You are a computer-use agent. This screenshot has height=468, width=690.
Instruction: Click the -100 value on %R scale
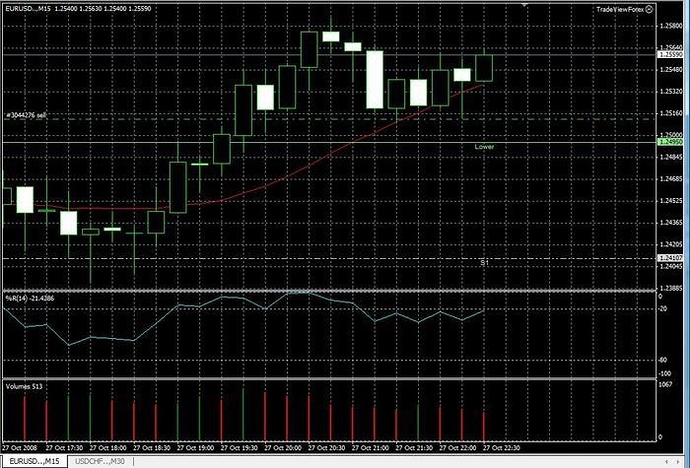coord(665,373)
